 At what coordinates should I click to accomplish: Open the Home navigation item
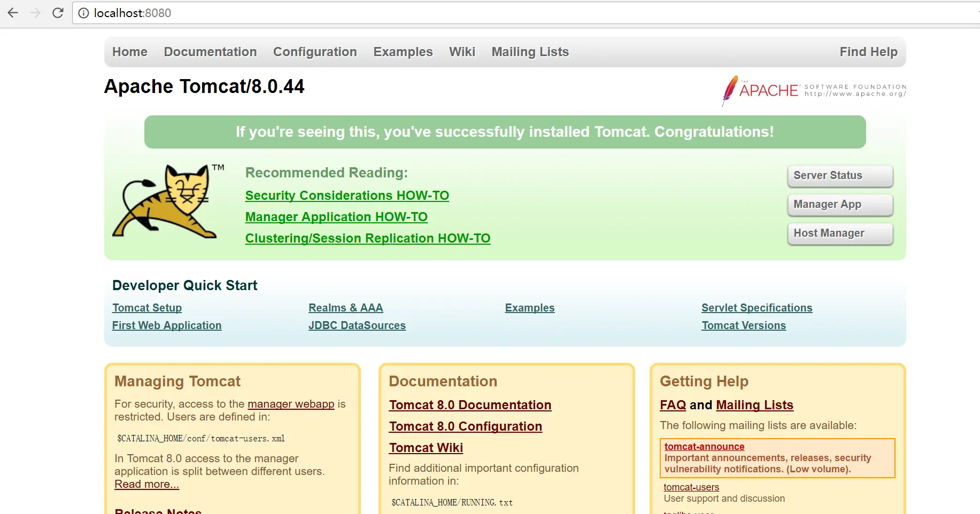pos(130,52)
